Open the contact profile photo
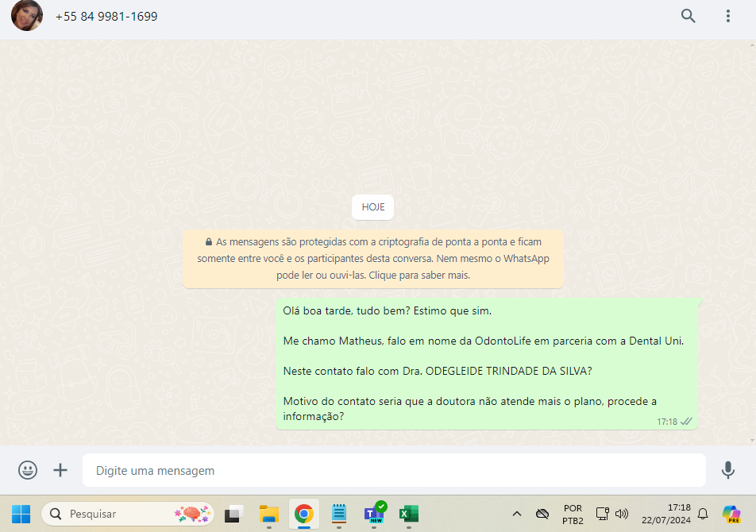The height and width of the screenshot is (532, 756). [x=27, y=15]
